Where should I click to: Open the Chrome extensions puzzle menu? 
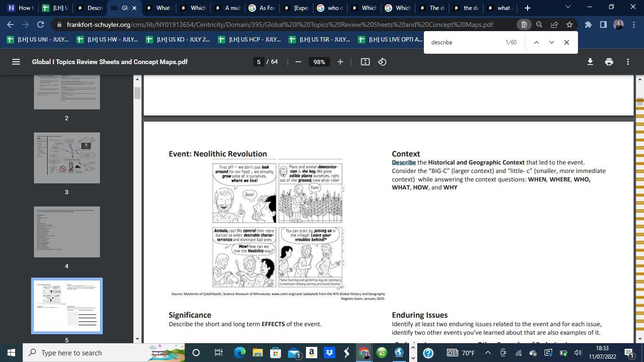(x=588, y=25)
